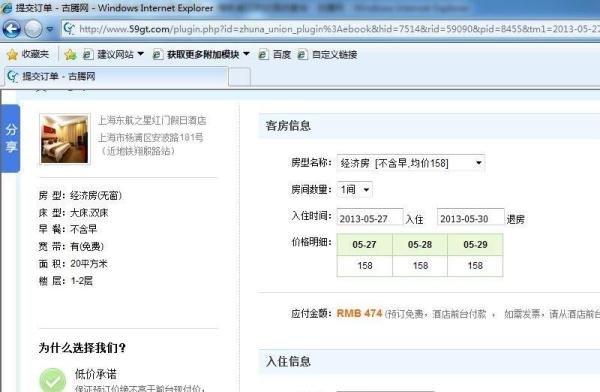Click the green checkmark 低价承诺 icon

pos(52,381)
